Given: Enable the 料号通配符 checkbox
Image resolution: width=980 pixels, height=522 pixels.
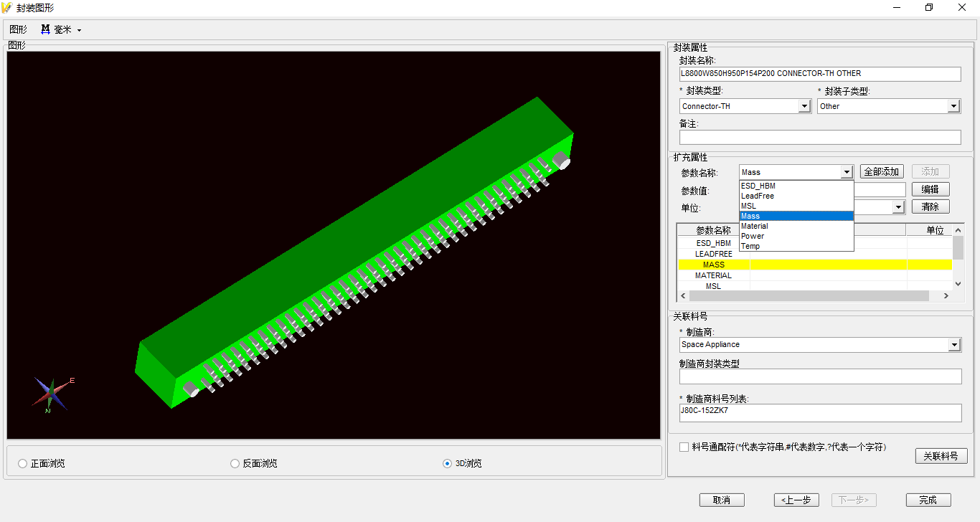Looking at the screenshot, I should [x=684, y=447].
